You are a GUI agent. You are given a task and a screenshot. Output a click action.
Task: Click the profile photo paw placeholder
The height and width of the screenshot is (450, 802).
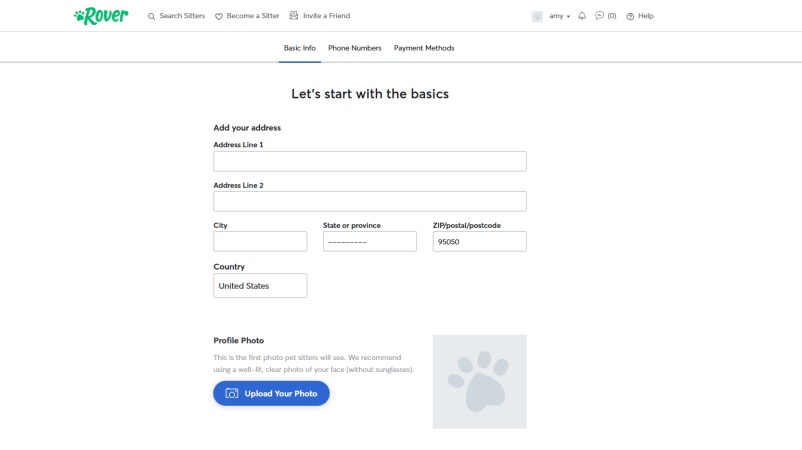(479, 381)
